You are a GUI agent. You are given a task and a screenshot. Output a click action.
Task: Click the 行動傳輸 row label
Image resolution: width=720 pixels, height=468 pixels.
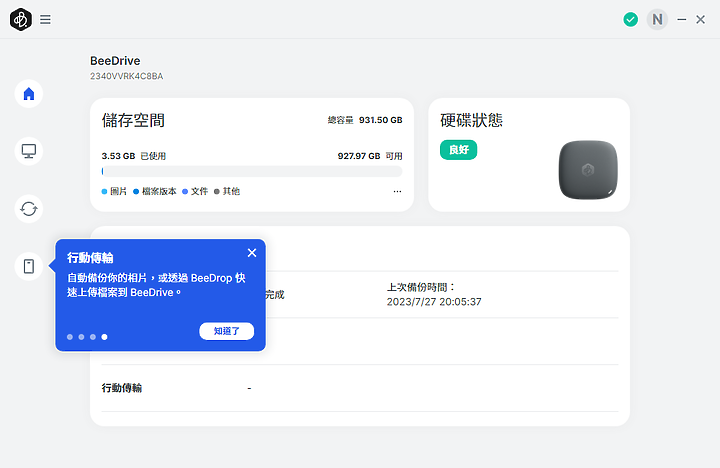click(x=122, y=388)
